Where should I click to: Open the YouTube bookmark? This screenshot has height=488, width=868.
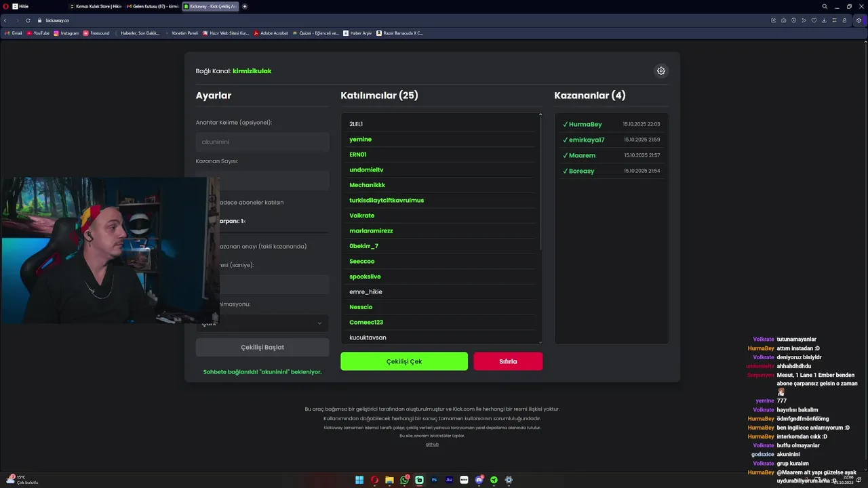pyautogui.click(x=38, y=33)
